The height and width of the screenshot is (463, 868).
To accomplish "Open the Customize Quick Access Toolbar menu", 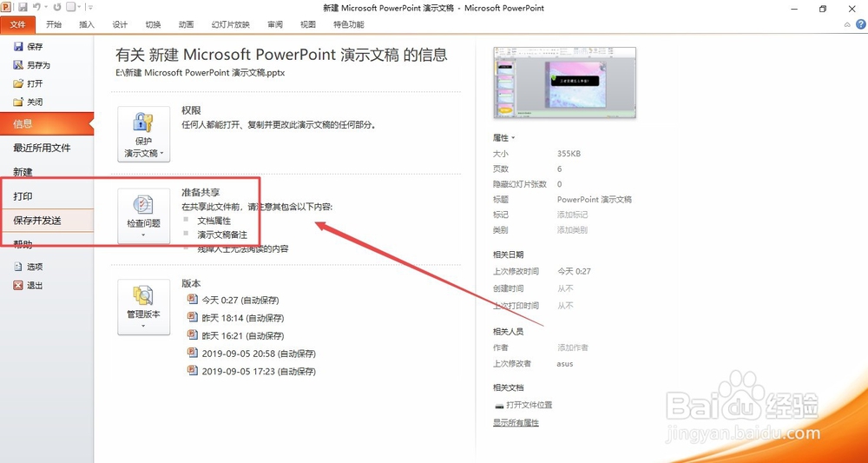I will tap(90, 8).
